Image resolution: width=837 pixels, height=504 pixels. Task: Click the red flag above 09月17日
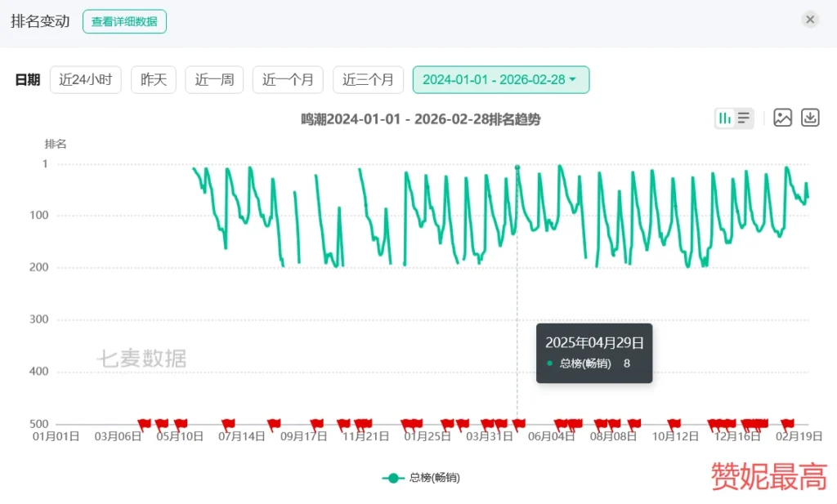click(317, 423)
